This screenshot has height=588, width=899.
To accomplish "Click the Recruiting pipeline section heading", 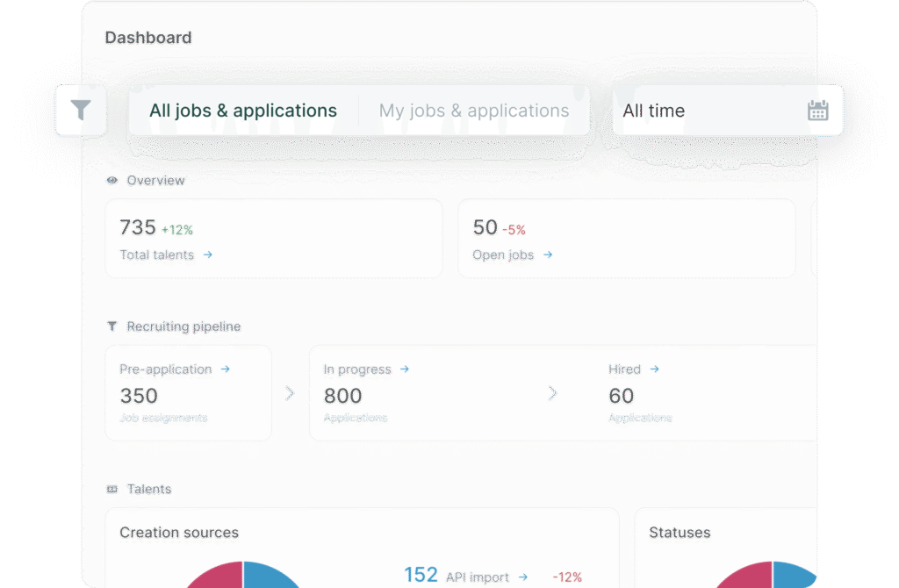I will tap(183, 326).
